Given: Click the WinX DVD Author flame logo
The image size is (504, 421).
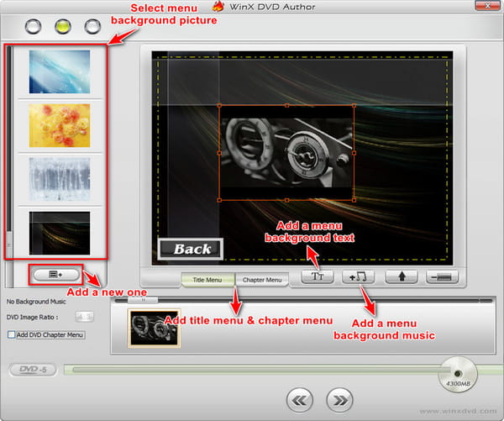Looking at the screenshot, I should pyautogui.click(x=218, y=6).
